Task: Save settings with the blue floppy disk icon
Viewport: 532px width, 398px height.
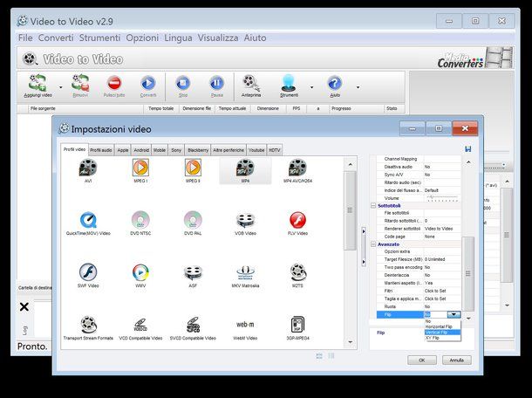Action: (467, 149)
